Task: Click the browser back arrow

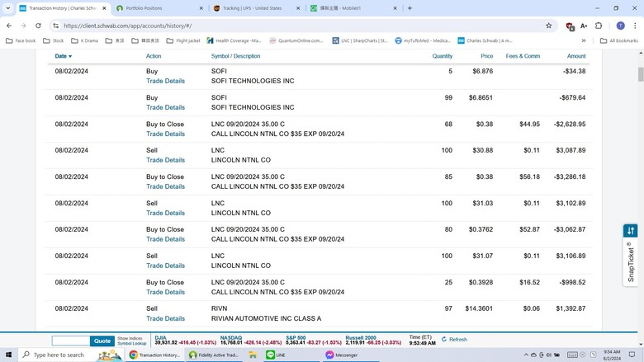Action: (9, 26)
